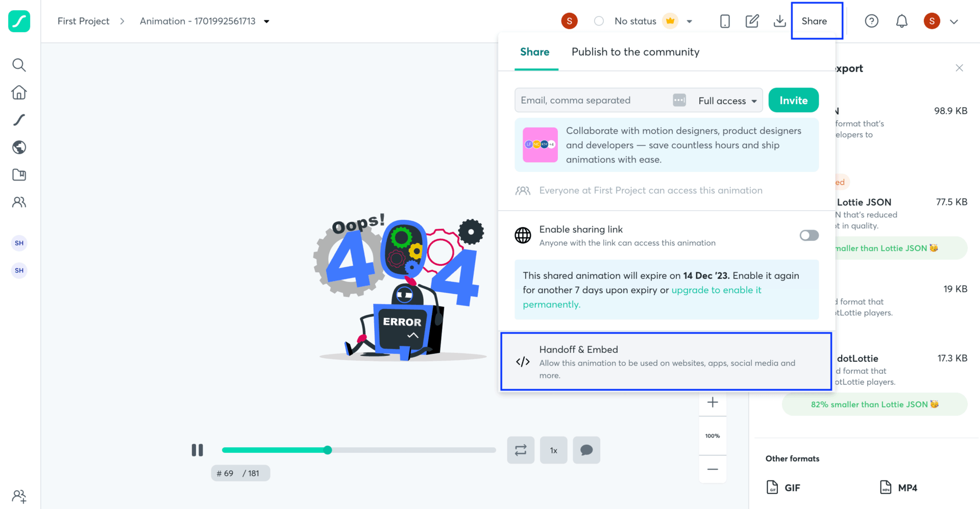Open the search in the left sidebar
This screenshot has width=980, height=509.
coord(19,65)
